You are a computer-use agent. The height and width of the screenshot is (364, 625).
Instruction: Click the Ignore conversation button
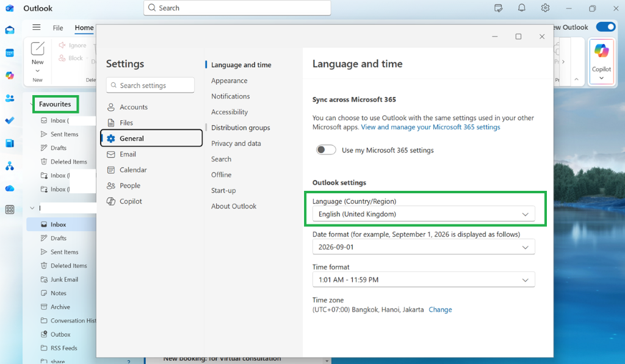73,45
